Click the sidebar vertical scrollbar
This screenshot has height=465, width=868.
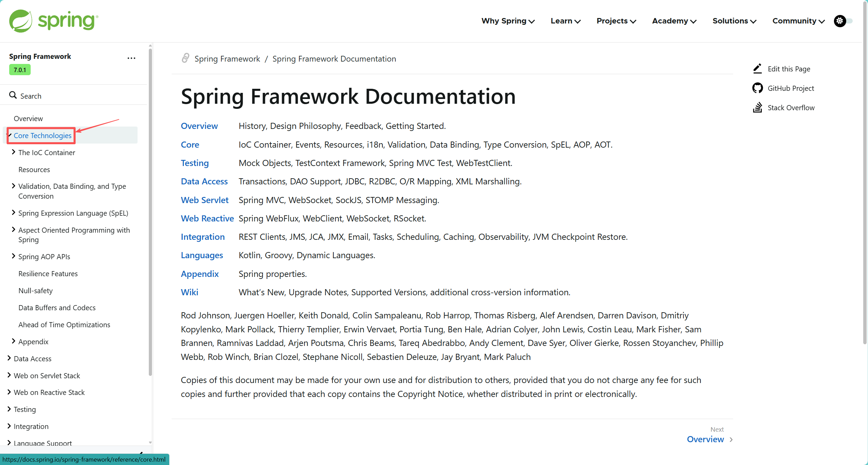tap(150, 211)
